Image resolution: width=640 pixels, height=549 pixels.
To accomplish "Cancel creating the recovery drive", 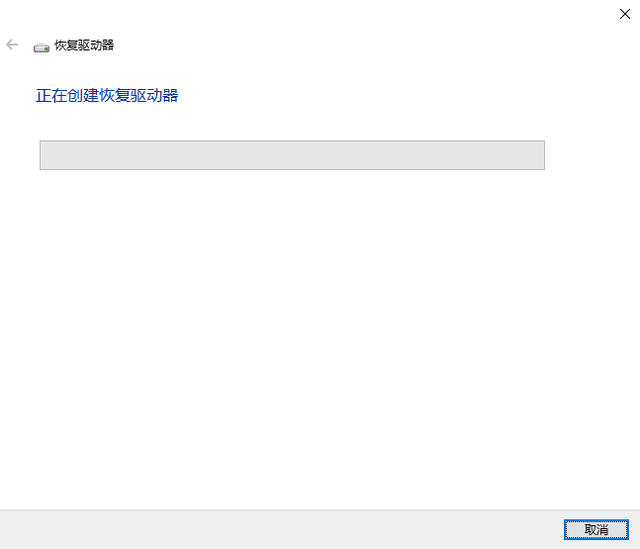I will pyautogui.click(x=596, y=529).
